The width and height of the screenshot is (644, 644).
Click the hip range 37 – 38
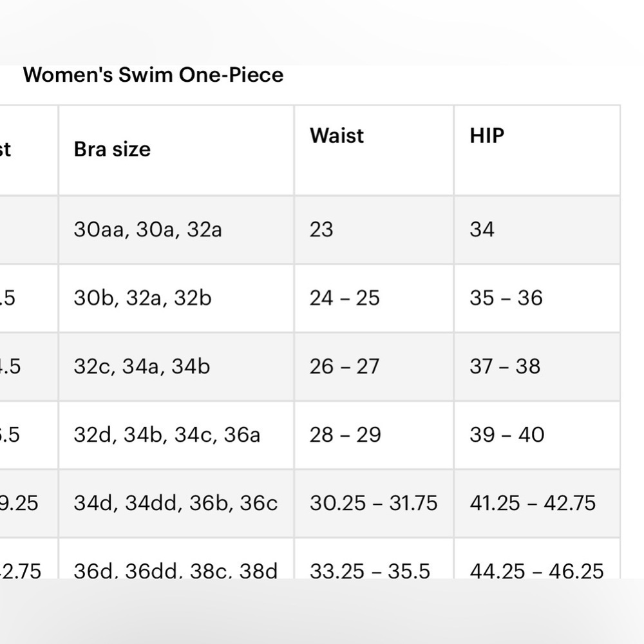click(505, 366)
